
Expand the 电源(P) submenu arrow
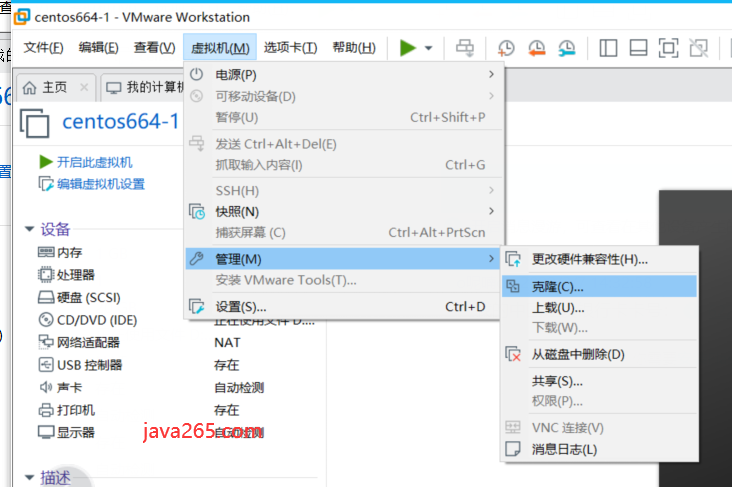pyautogui.click(x=491, y=74)
